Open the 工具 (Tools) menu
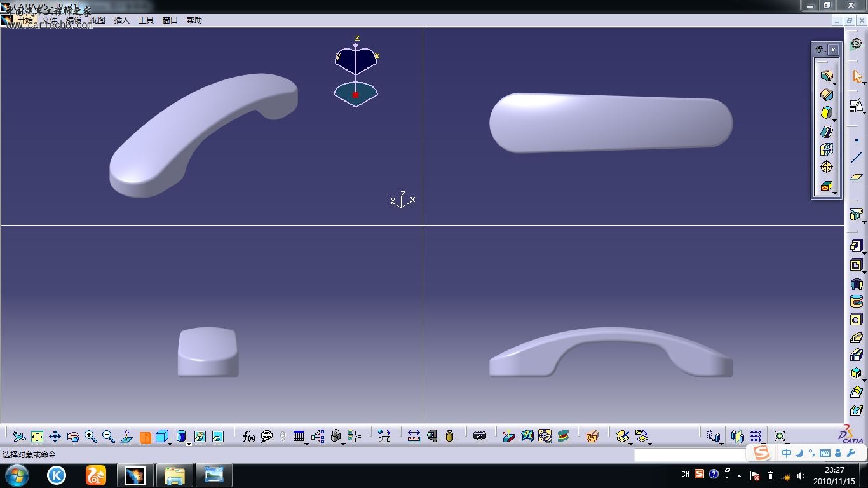Image resolution: width=868 pixels, height=488 pixels. tap(146, 20)
